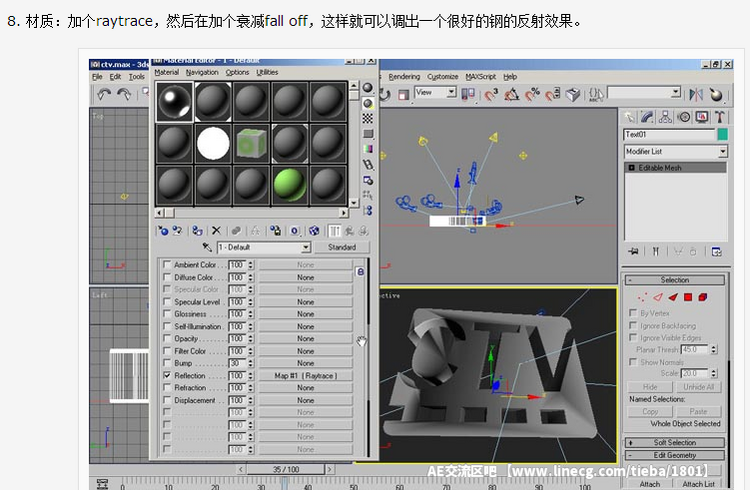Select the Vertex sub-object icon
The height and width of the screenshot is (490, 750).
[x=642, y=297]
